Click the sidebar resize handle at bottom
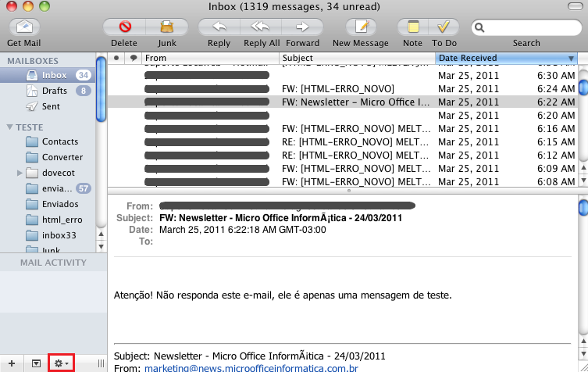588x372 pixels. point(102,363)
